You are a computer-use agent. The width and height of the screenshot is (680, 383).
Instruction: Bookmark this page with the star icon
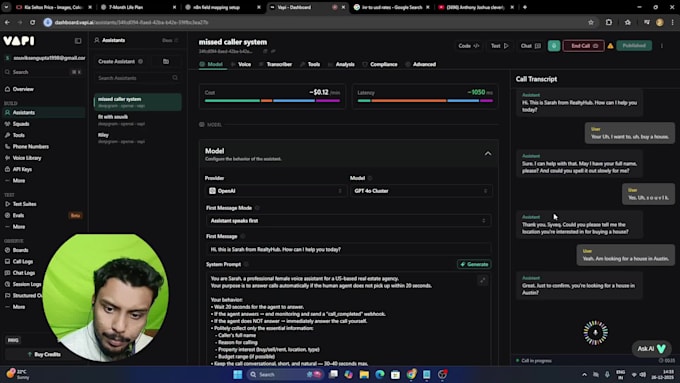[x=591, y=22]
